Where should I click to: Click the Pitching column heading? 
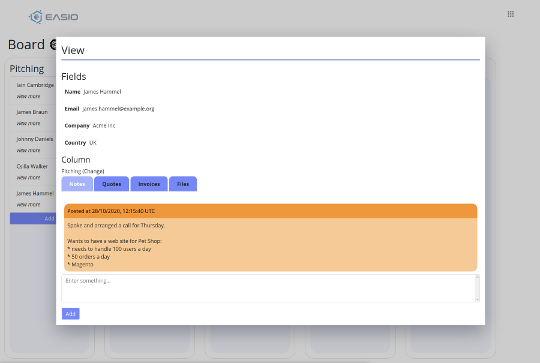27,69
